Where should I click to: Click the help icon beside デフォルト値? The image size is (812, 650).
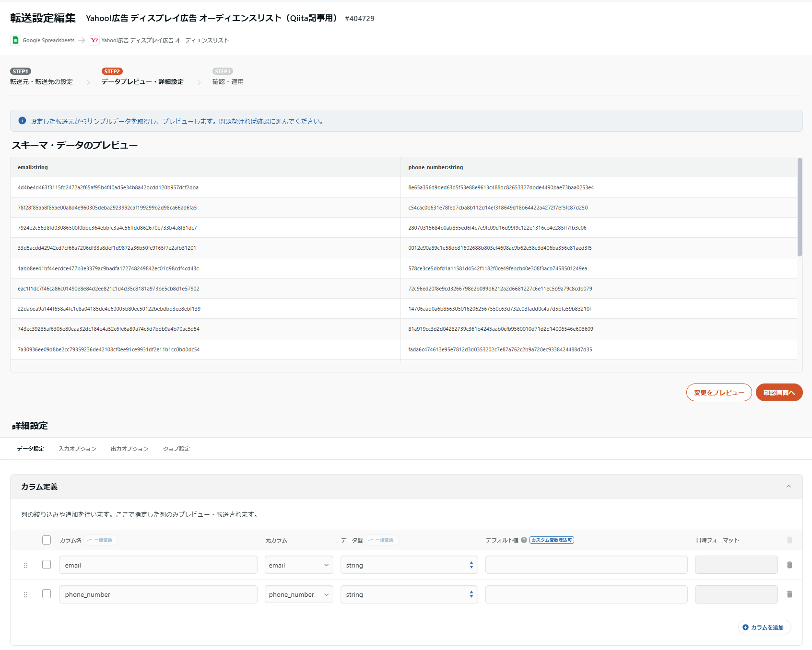524,540
